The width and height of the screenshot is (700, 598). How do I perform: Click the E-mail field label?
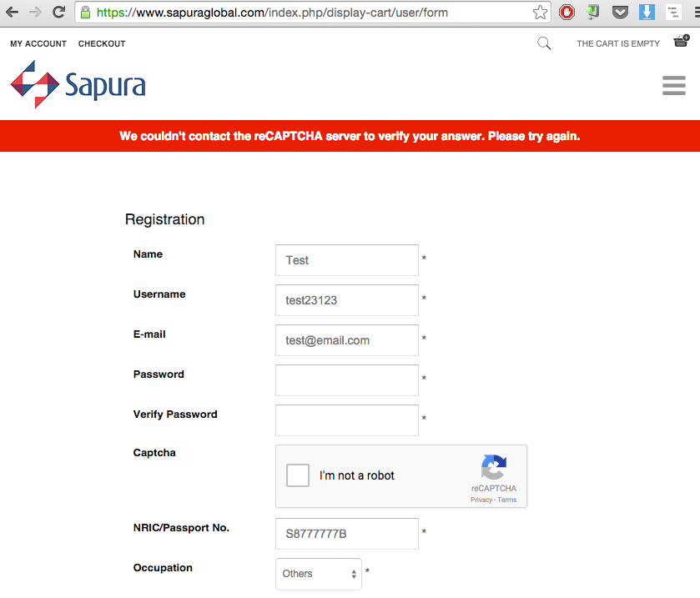pos(149,334)
